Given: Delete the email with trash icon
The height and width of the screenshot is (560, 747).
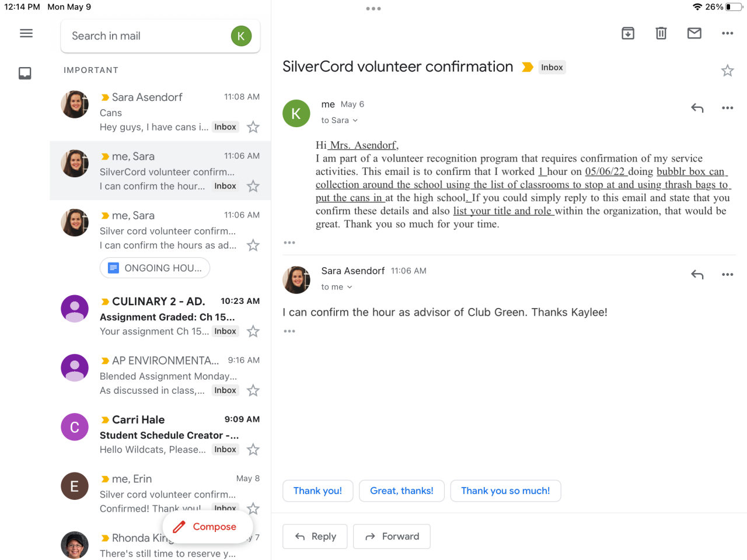Looking at the screenshot, I should coord(661,33).
